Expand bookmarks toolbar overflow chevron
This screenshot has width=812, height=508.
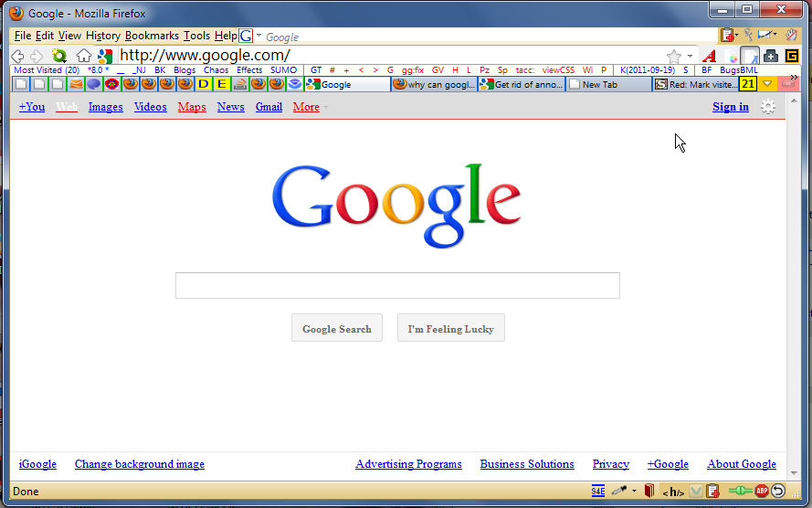pyautogui.click(x=794, y=77)
